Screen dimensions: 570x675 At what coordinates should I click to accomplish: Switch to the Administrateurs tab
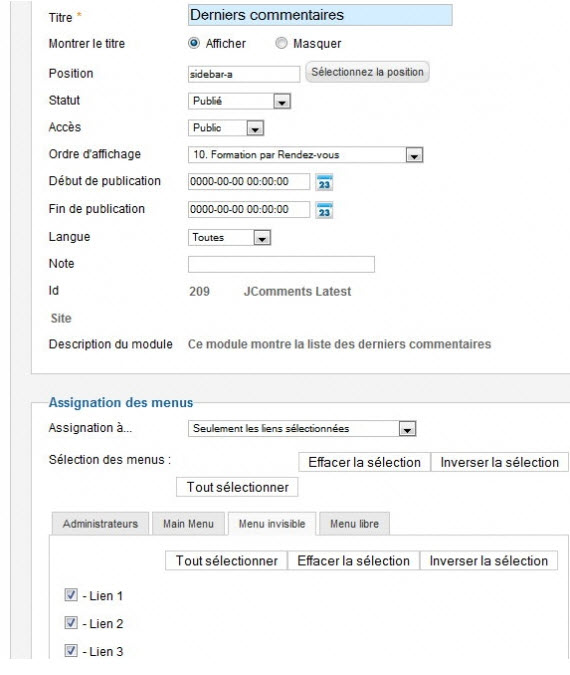[x=100, y=524]
